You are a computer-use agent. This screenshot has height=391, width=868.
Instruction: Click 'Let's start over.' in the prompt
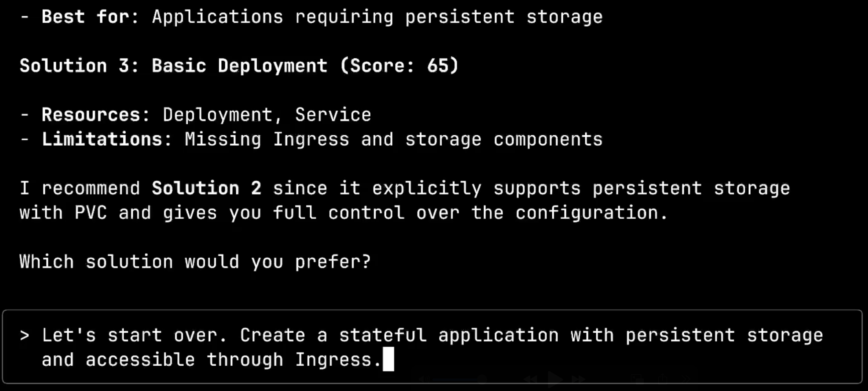click(135, 335)
